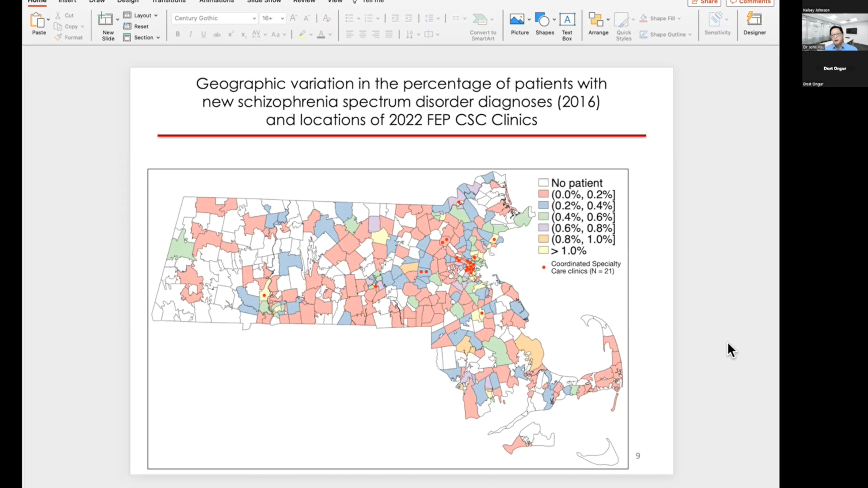Open the Arrange tool
The image size is (868, 488).
coord(596,20)
